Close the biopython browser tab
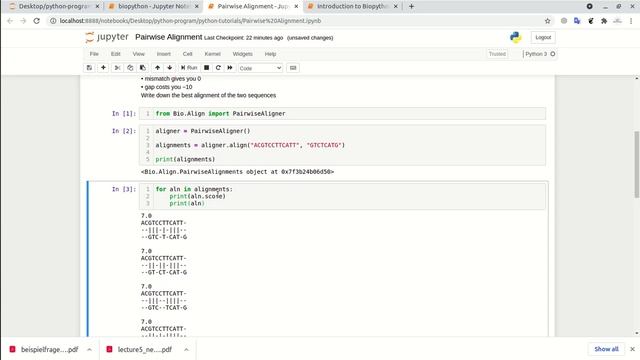This screenshot has width=640, height=360. [x=197, y=7]
